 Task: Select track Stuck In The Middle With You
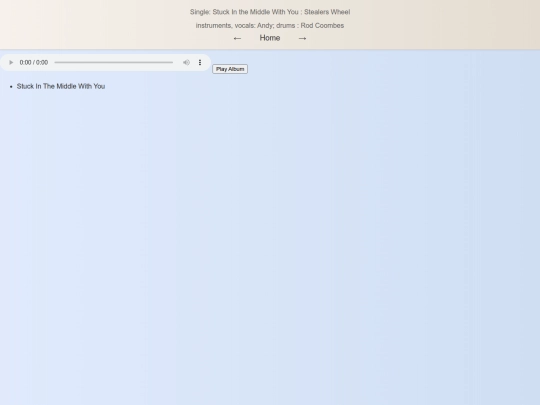click(x=61, y=86)
